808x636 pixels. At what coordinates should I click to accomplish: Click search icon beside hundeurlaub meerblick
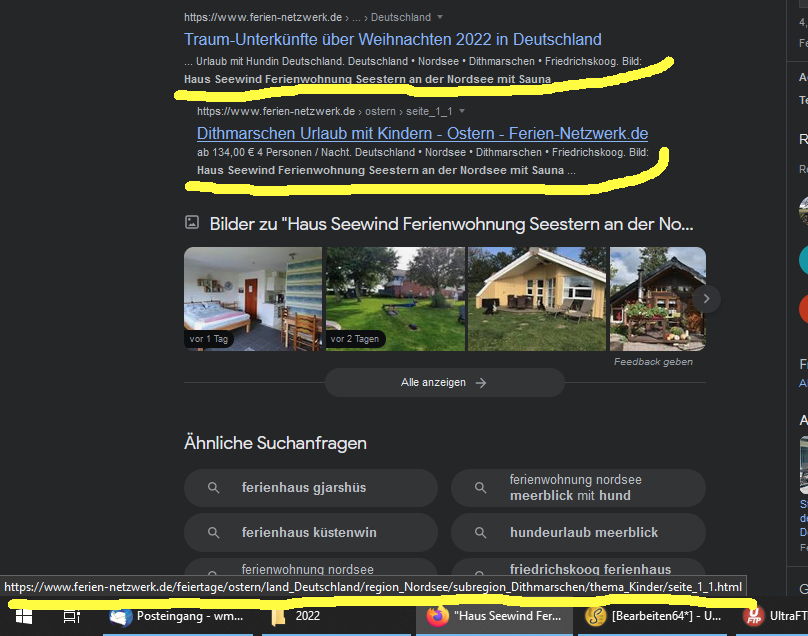point(480,532)
